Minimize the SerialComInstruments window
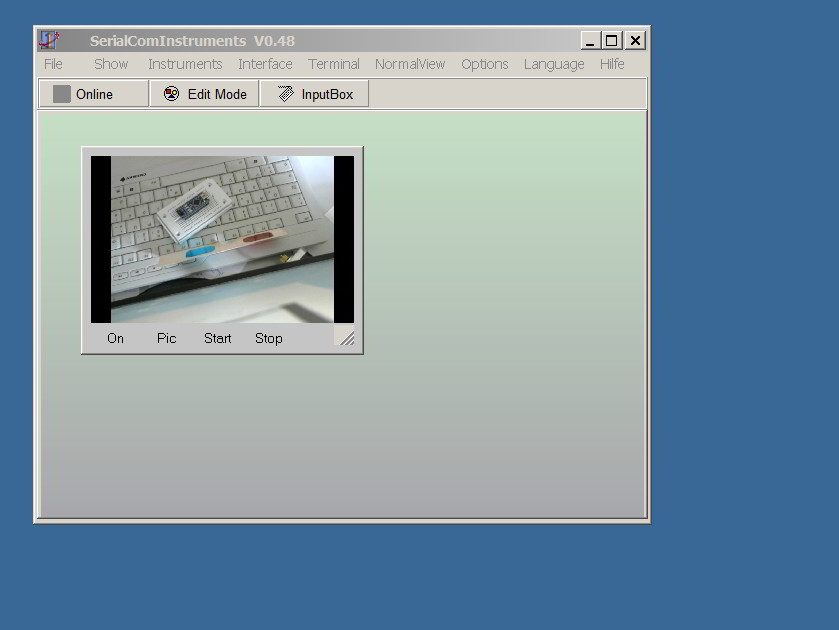Viewport: 839px width, 630px height. pyautogui.click(x=590, y=41)
